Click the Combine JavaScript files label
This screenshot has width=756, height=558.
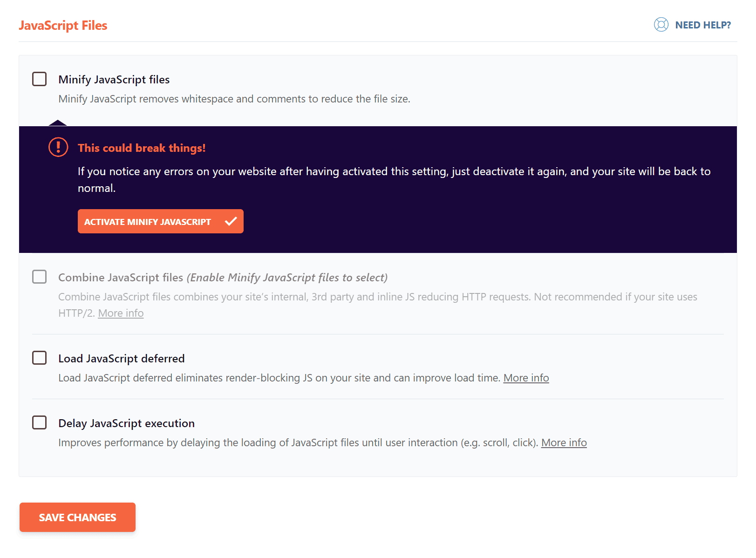pyautogui.click(x=121, y=278)
